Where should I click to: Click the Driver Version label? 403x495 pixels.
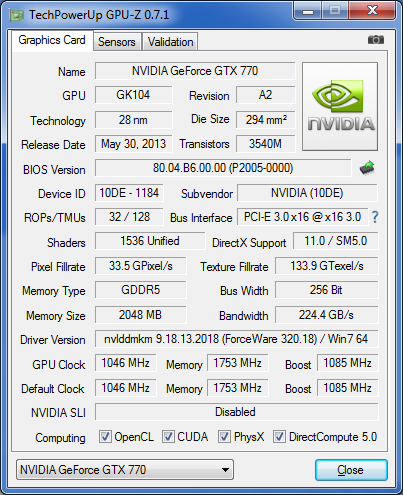pyautogui.click(x=53, y=340)
